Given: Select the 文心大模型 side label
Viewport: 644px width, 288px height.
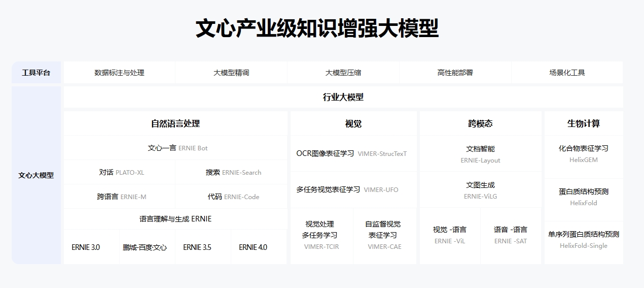Looking at the screenshot, I should (x=37, y=175).
